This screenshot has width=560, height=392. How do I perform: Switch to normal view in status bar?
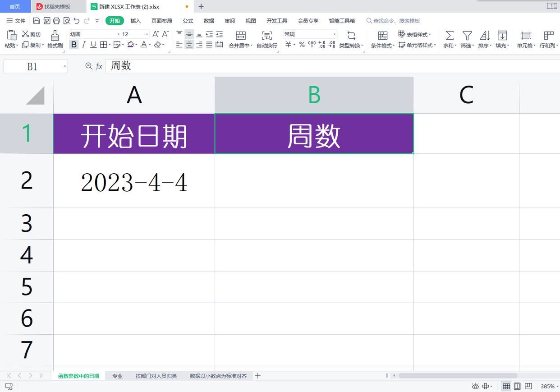pyautogui.click(x=506, y=386)
